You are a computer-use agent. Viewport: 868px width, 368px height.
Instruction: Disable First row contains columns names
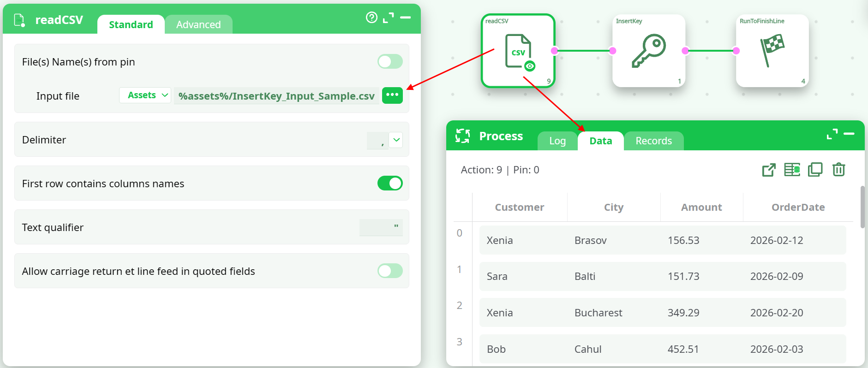pos(390,183)
